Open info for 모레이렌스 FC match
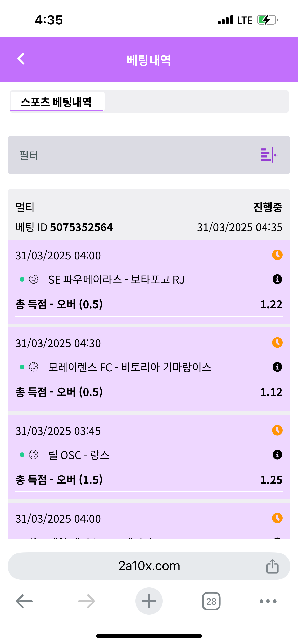This screenshot has width=298, height=644. [277, 367]
